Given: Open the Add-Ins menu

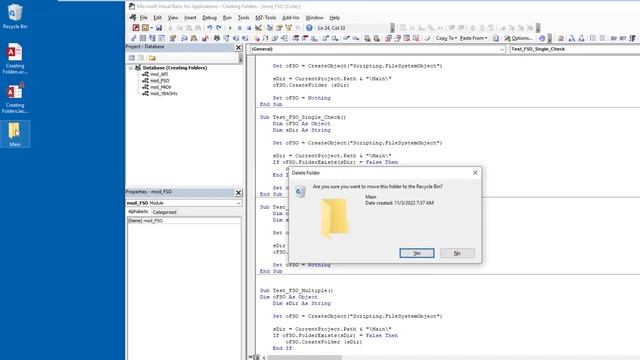Looking at the screenshot, I should (x=291, y=18).
